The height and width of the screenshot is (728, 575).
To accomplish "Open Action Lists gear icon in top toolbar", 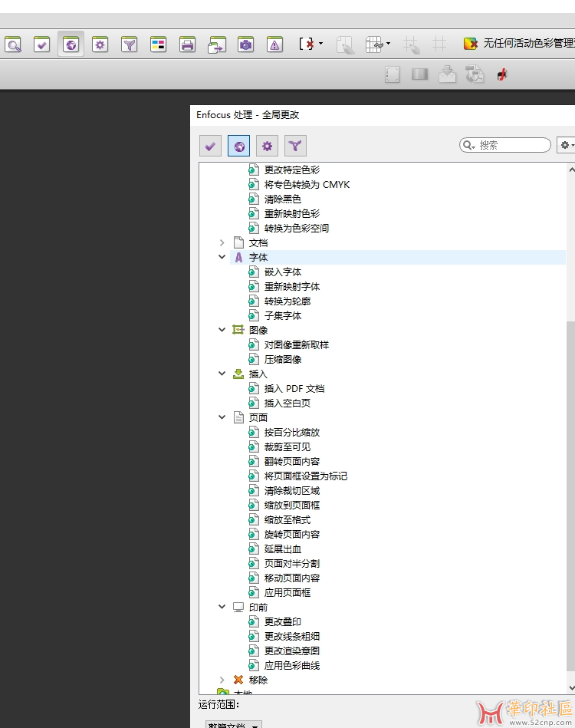I will (100, 44).
